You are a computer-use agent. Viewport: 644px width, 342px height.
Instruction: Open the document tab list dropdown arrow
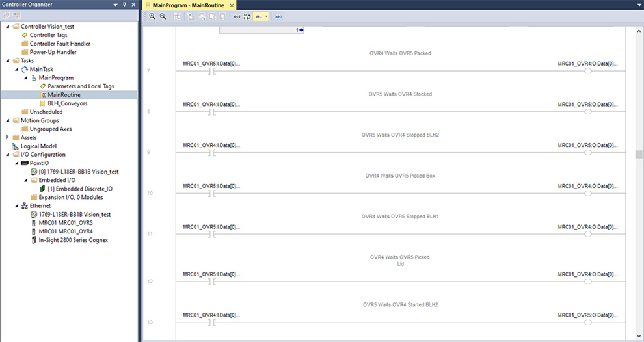(x=639, y=5)
